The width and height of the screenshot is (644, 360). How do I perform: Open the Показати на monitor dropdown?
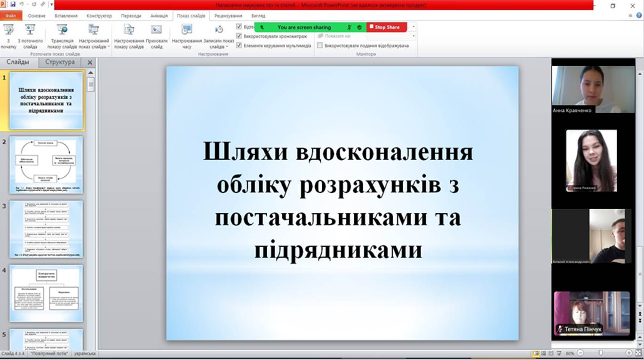413,36
